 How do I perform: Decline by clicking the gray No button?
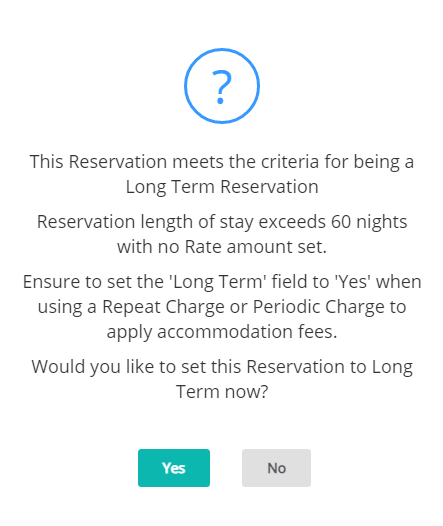276,468
